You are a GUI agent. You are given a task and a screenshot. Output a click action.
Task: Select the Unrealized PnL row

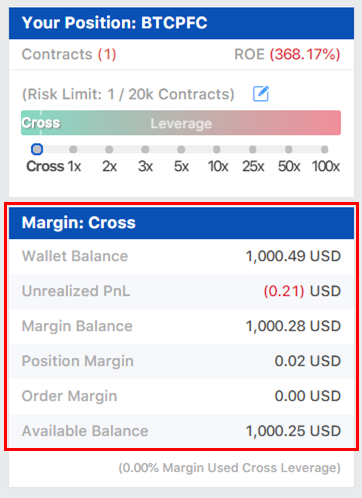tap(181, 291)
